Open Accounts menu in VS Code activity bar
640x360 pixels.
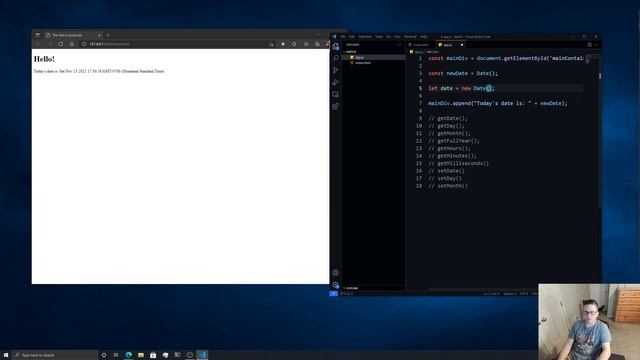pyautogui.click(x=336, y=273)
